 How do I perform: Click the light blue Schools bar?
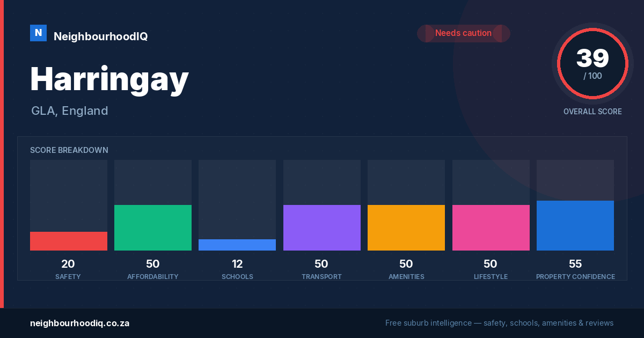237,245
